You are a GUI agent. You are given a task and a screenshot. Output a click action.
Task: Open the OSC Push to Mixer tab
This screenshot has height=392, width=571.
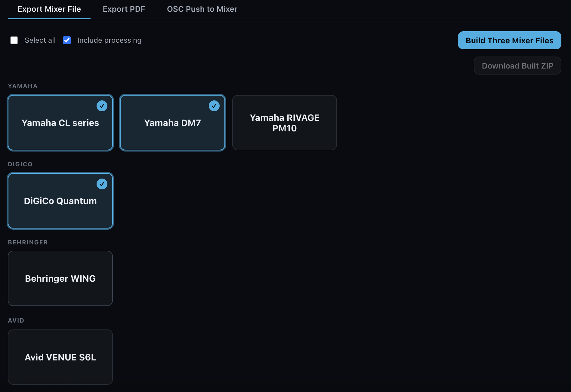pyautogui.click(x=202, y=9)
